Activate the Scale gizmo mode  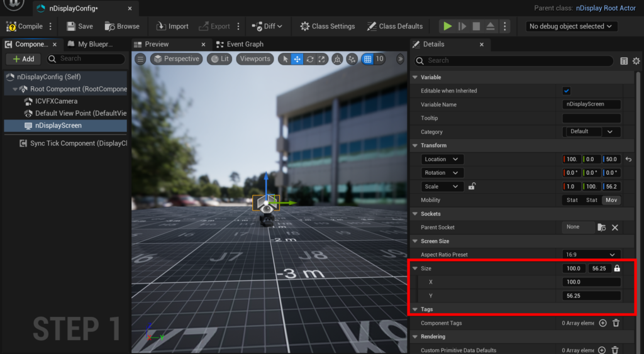pos(321,59)
